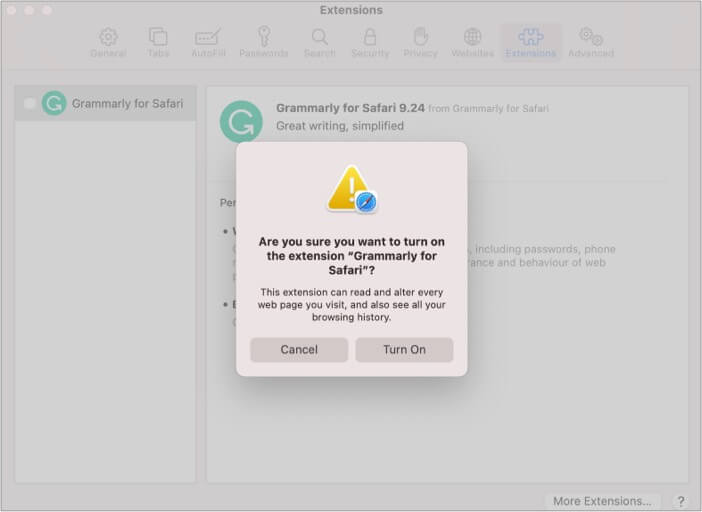Screen dimensions: 702x512
Task: Select the Extensions tab
Action: tap(531, 43)
